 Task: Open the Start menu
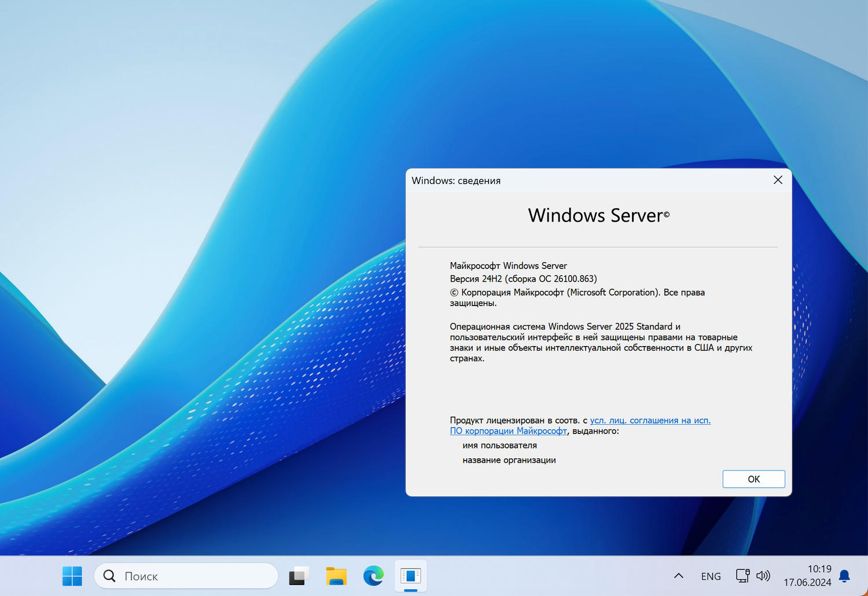pyautogui.click(x=72, y=576)
